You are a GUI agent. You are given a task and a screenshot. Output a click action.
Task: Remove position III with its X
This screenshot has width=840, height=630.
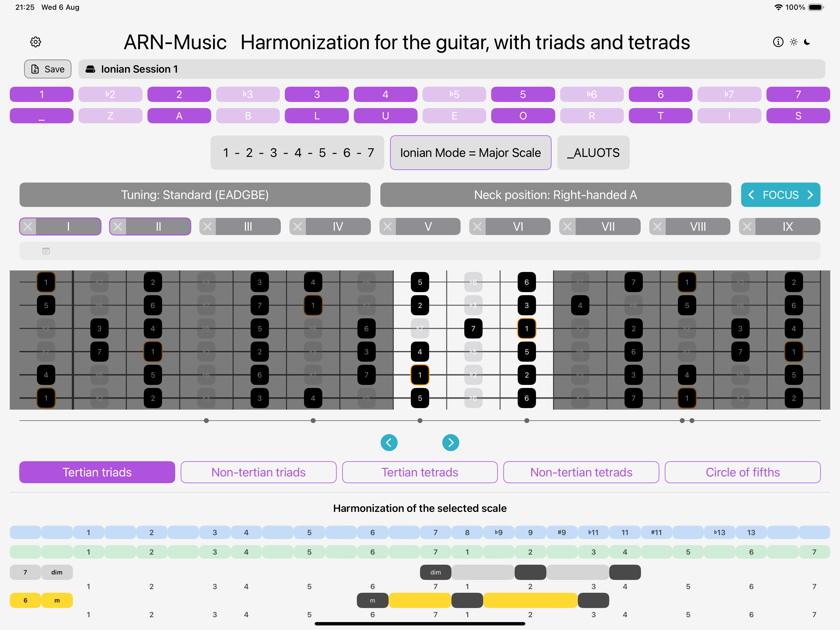point(208,227)
